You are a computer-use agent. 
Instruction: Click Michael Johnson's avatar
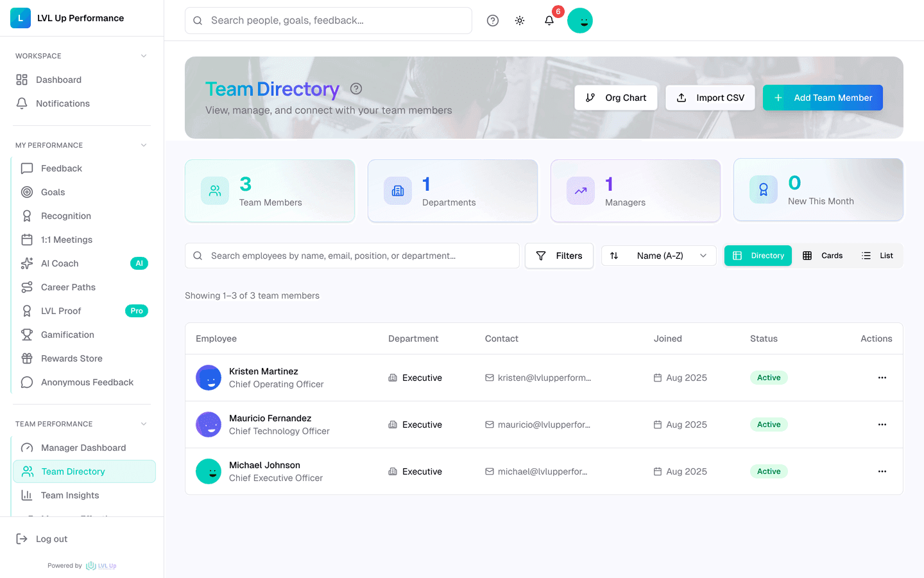(x=209, y=471)
